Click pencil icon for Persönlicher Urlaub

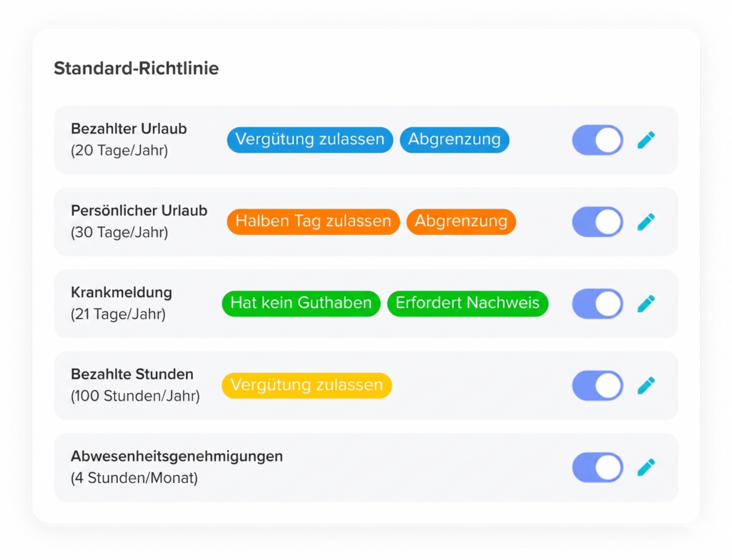click(x=646, y=221)
